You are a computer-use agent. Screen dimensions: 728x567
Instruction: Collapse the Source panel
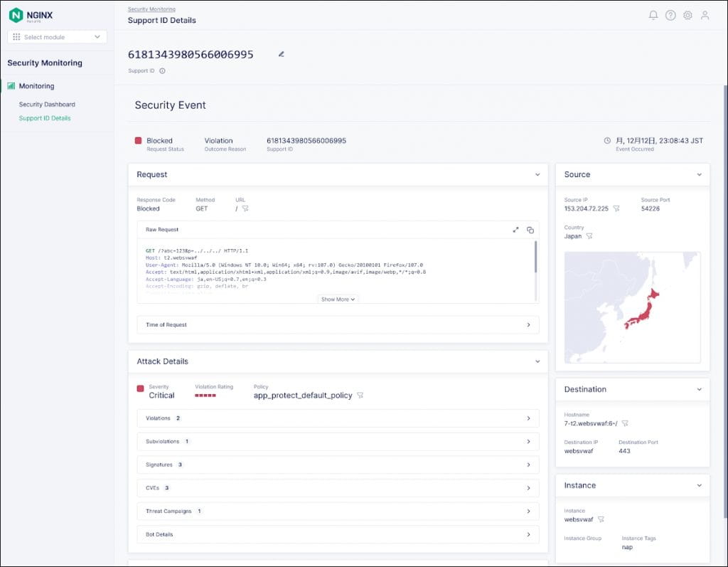pyautogui.click(x=699, y=174)
